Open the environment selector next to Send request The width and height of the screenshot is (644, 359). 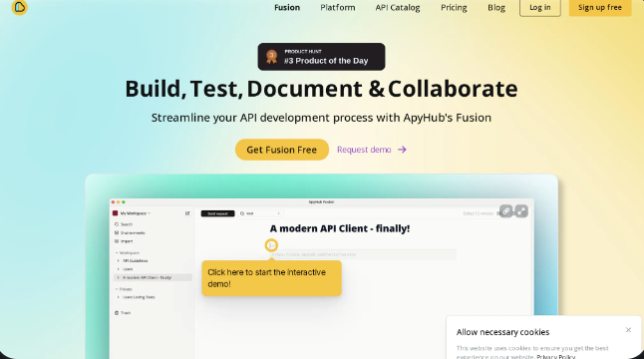260,213
